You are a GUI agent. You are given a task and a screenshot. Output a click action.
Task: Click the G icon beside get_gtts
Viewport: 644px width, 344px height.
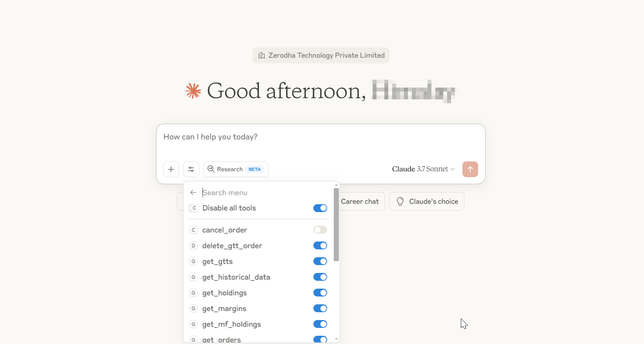(193, 261)
